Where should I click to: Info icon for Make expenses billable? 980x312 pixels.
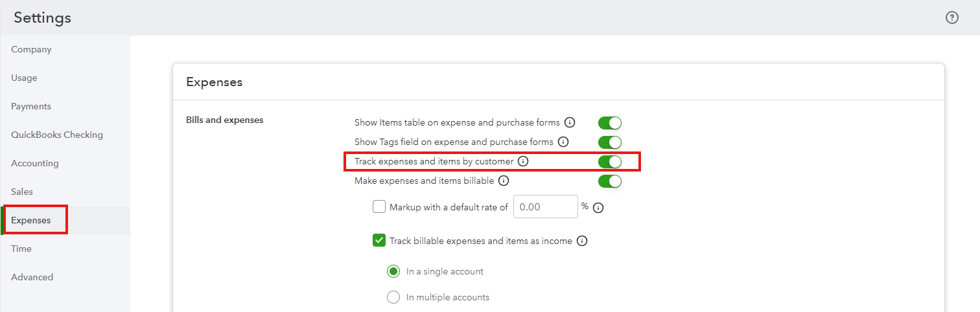(x=504, y=181)
